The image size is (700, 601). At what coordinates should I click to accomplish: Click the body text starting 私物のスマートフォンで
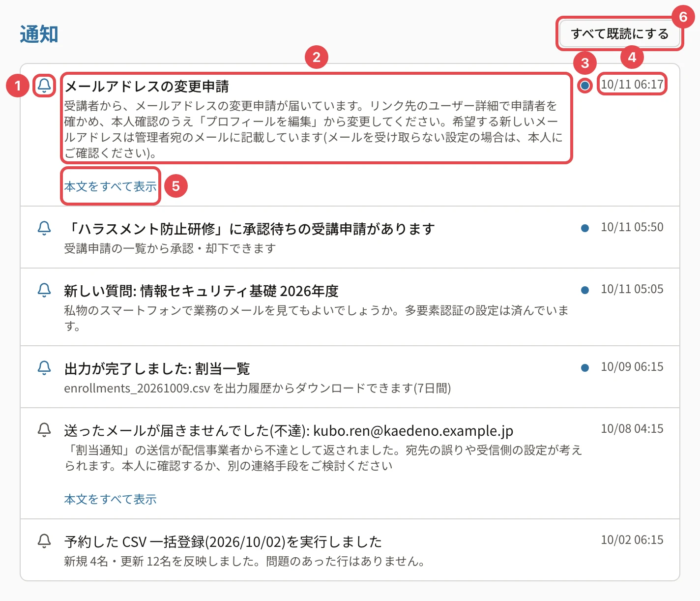click(316, 318)
